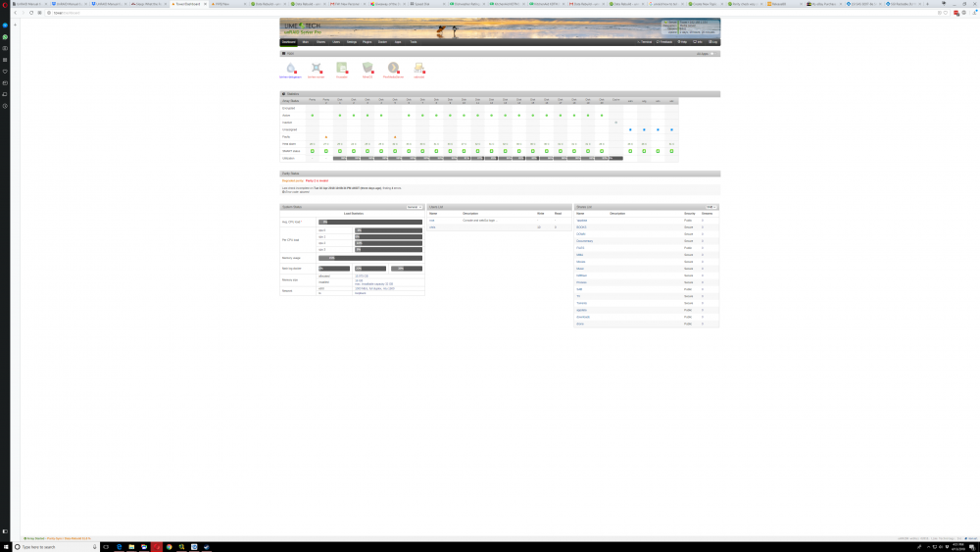
Task: Click the Info button
Action: coord(698,42)
